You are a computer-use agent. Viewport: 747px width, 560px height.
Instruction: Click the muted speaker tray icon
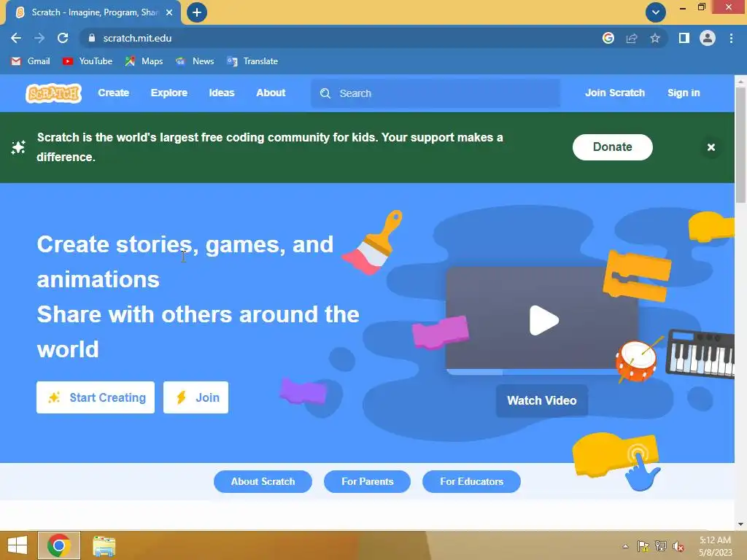click(678, 546)
